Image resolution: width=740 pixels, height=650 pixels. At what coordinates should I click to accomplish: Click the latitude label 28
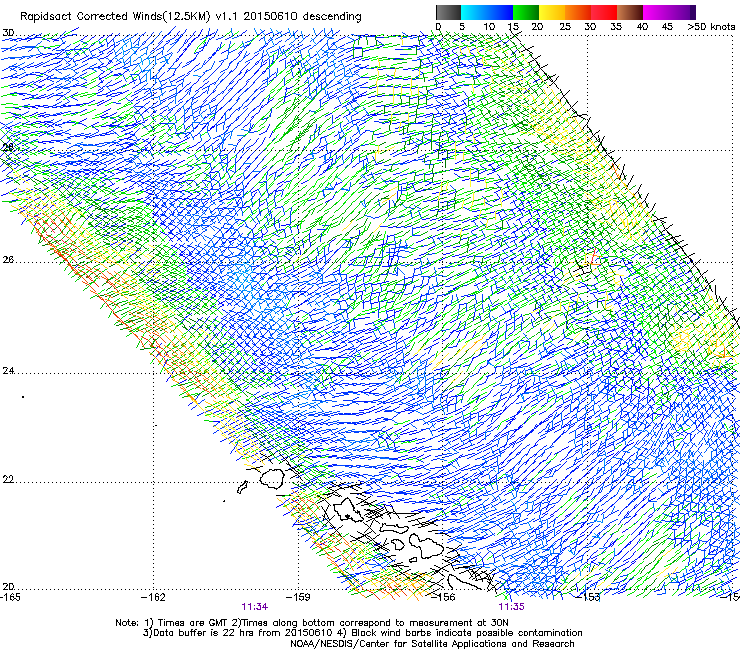8,147
